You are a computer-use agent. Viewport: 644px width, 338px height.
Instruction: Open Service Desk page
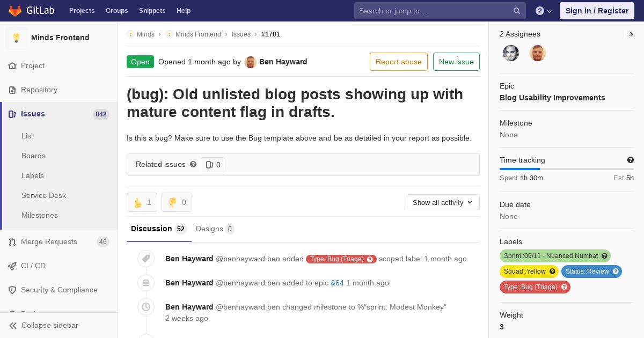pos(43,195)
